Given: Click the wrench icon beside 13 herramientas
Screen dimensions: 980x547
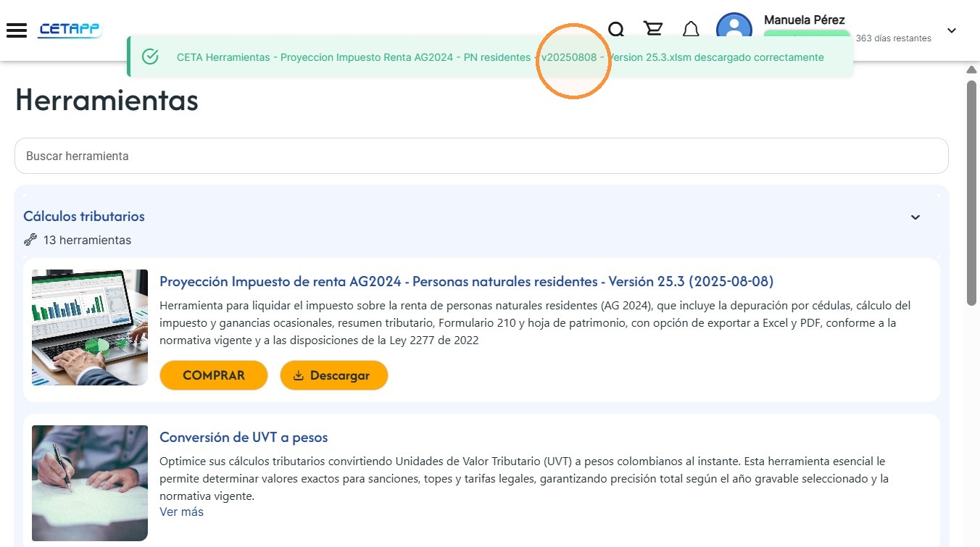Looking at the screenshot, I should pyautogui.click(x=30, y=240).
